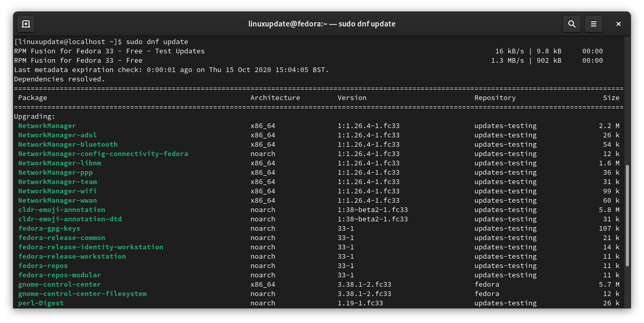Open the terminal hamburger menu

point(594,24)
